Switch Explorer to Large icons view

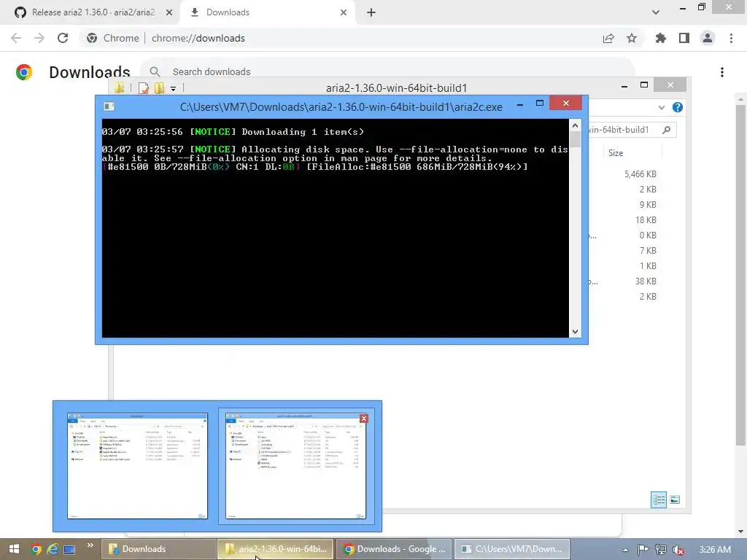[675, 499]
